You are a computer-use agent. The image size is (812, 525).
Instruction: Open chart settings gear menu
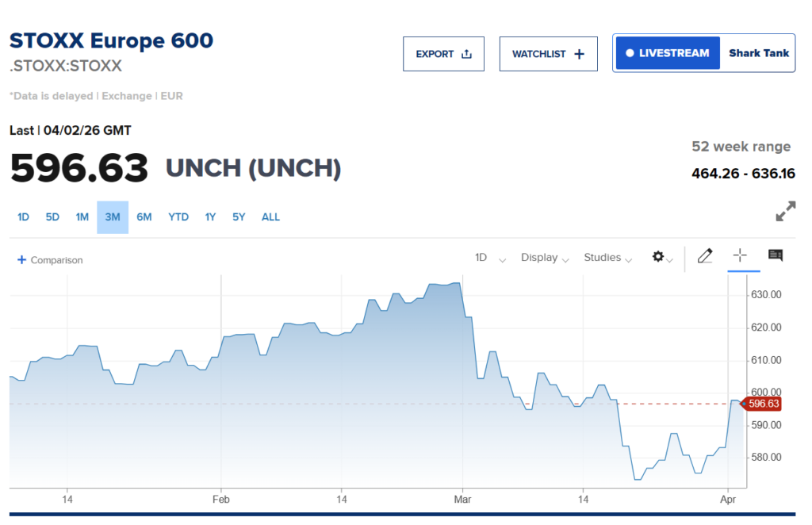coord(658,257)
